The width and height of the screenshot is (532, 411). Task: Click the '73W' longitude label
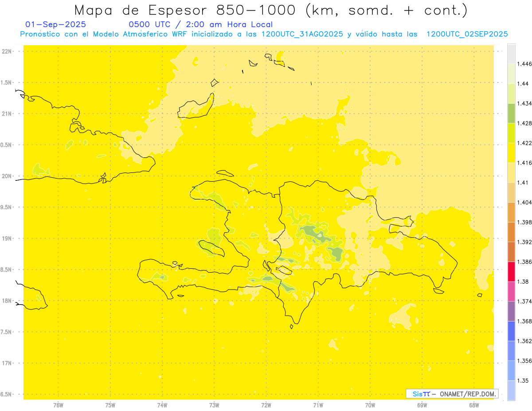(214, 405)
